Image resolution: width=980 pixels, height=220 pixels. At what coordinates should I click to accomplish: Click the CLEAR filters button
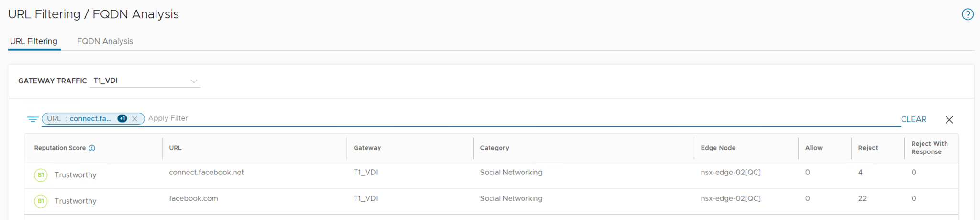point(913,119)
